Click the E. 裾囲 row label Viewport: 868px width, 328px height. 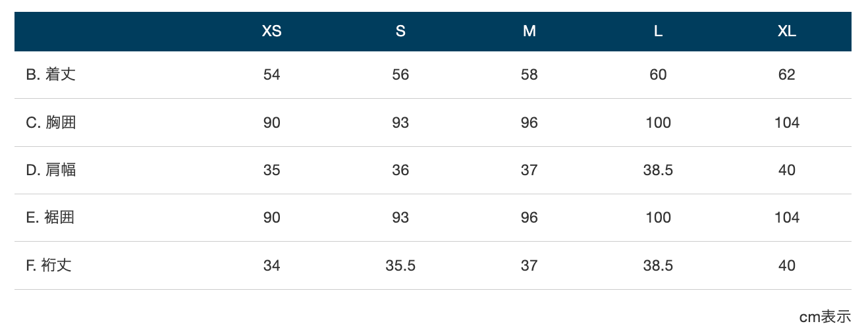(51, 217)
